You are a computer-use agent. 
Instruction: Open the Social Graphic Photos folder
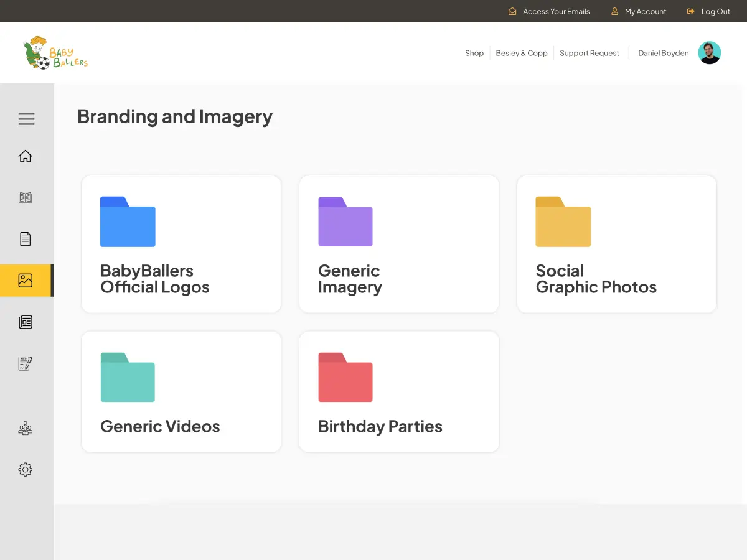coord(616,244)
